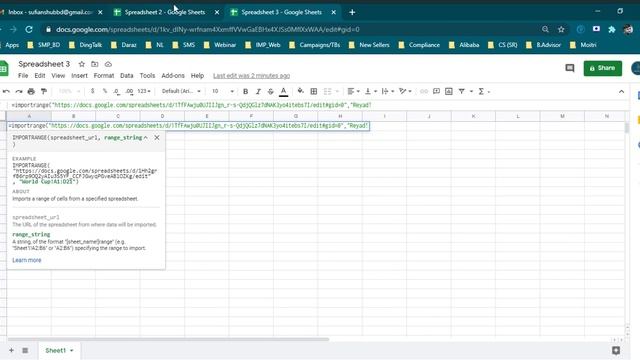Viewport: 640px width, 360px height.
Task: Click the horizontal scrollbar
Action: click(168, 339)
